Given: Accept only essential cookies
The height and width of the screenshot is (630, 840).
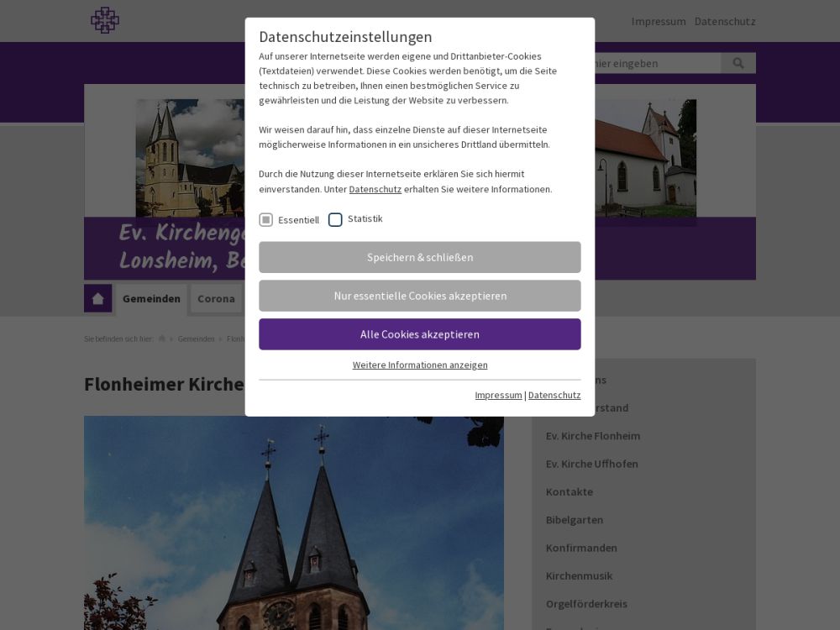Looking at the screenshot, I should (x=420, y=296).
